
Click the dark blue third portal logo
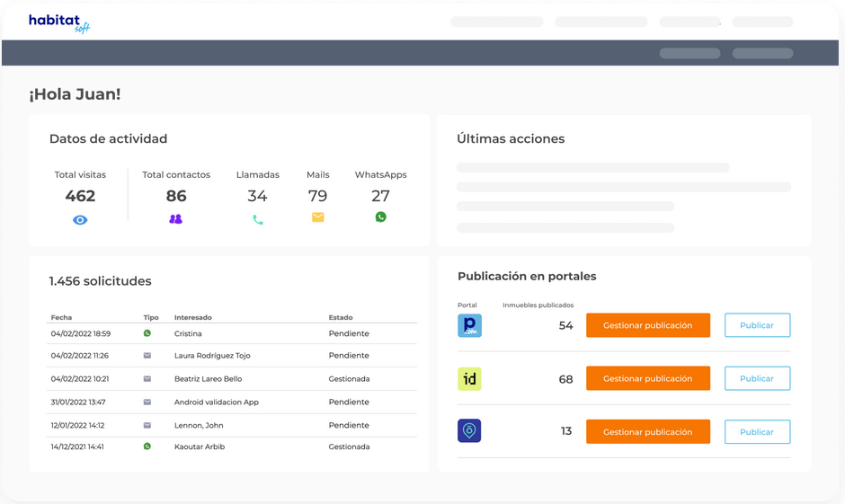tap(469, 431)
